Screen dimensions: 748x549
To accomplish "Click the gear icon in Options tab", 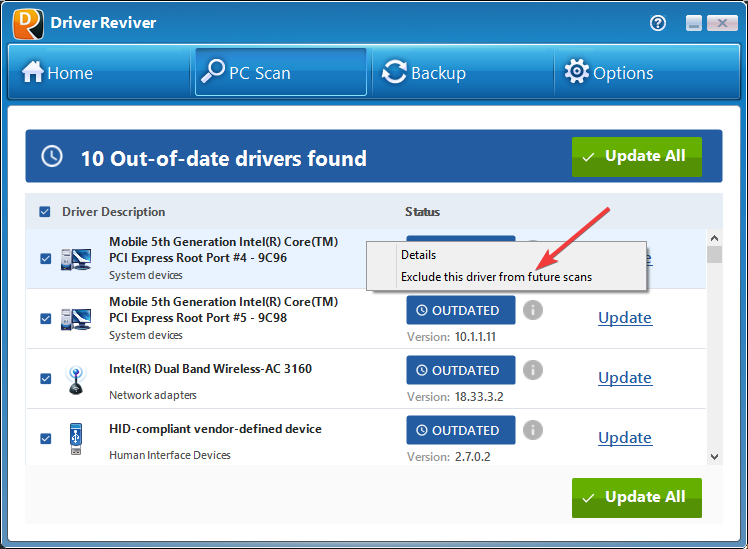I will click(577, 72).
